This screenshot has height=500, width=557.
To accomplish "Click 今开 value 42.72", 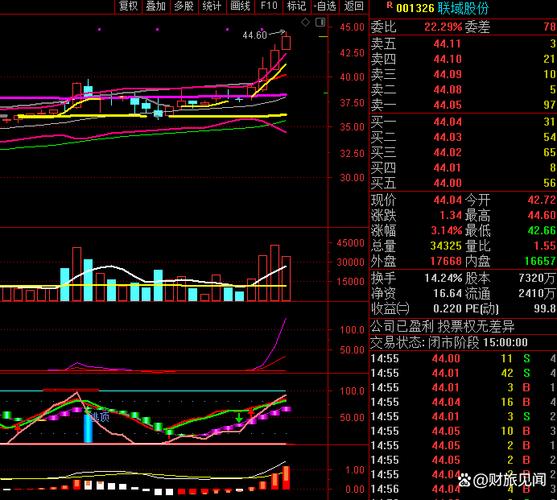I will coord(541,200).
